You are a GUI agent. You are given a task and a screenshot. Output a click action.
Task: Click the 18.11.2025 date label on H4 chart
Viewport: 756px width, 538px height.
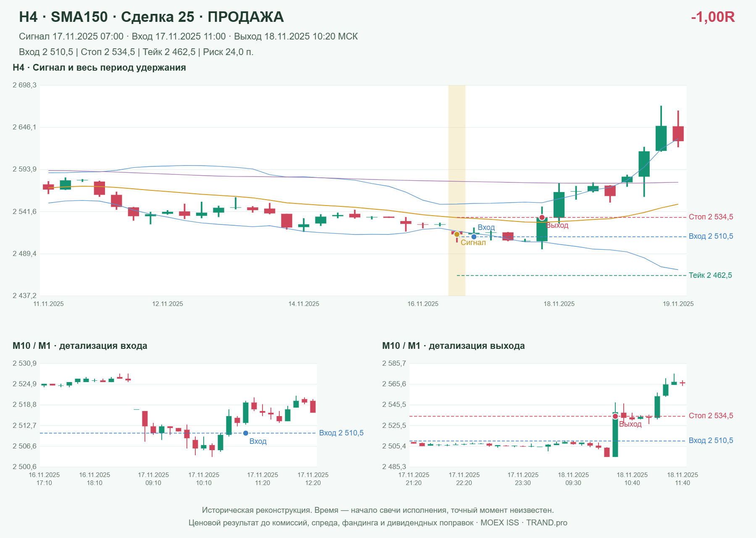(x=559, y=304)
